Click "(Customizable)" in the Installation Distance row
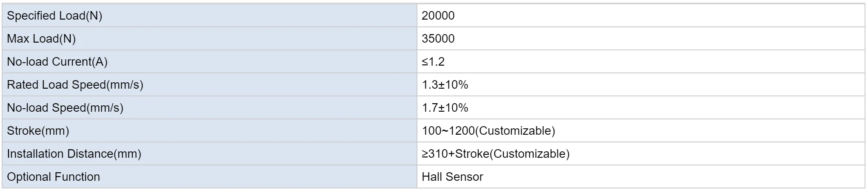Viewport: 868px width, 191px height. pos(529,154)
